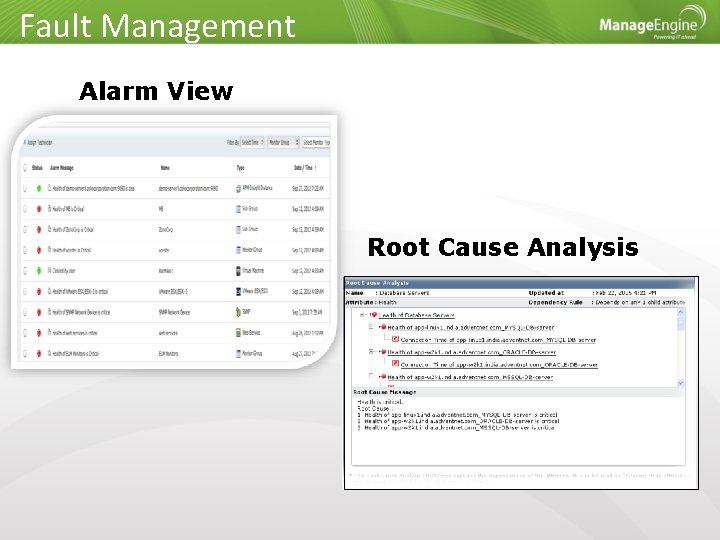Open MYSQL-DB-server health link in tree
The image size is (720, 540).
471,327
